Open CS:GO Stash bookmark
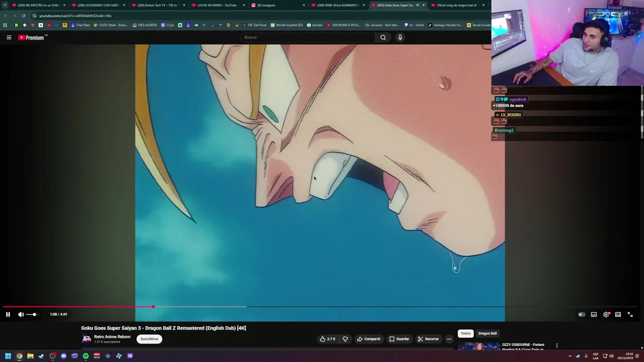 point(111,25)
